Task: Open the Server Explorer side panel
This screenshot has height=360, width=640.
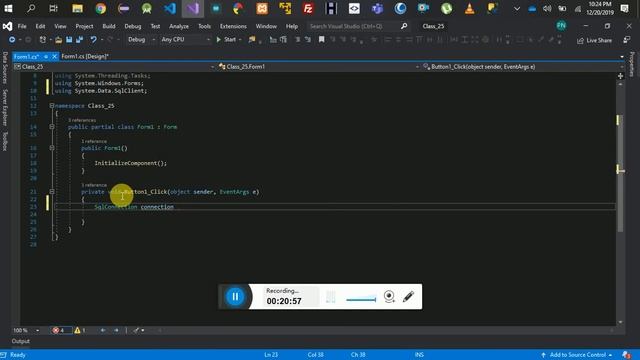Action: click(5, 107)
